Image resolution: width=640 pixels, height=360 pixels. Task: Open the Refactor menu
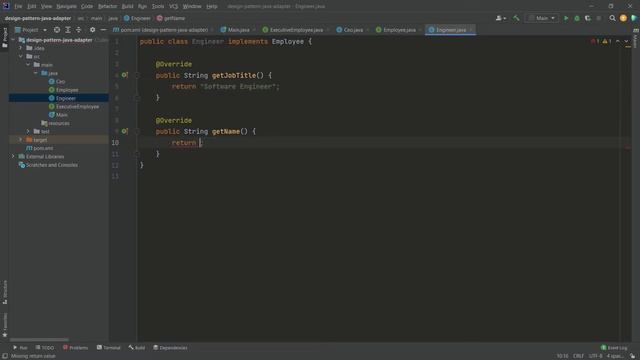[107, 6]
